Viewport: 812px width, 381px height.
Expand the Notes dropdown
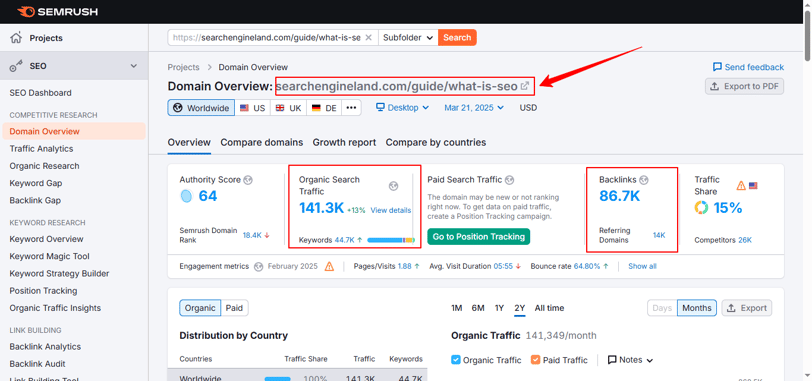point(630,360)
